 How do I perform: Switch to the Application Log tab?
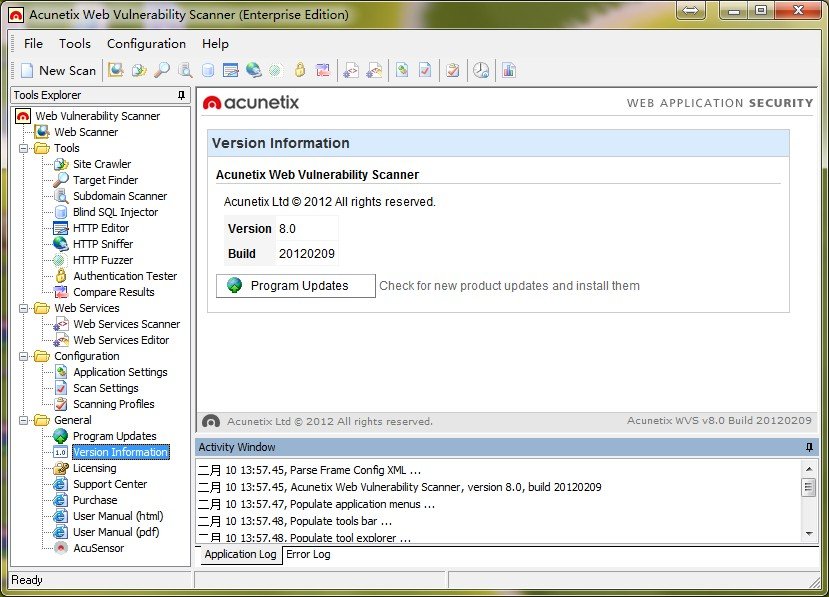(241, 555)
